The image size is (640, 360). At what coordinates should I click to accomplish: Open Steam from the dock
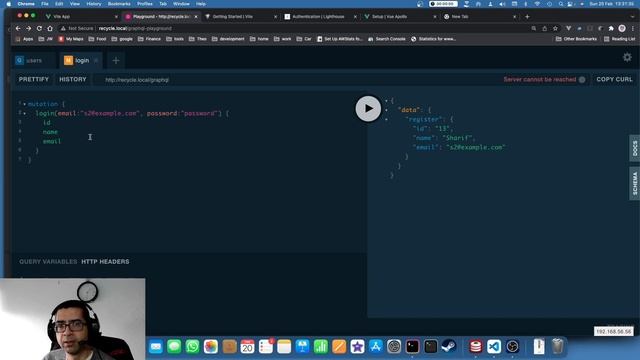click(449, 347)
